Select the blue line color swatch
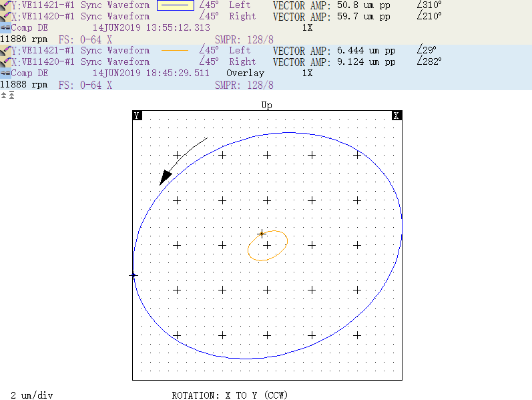Viewport: 532px width, 400px height. [x=176, y=5]
